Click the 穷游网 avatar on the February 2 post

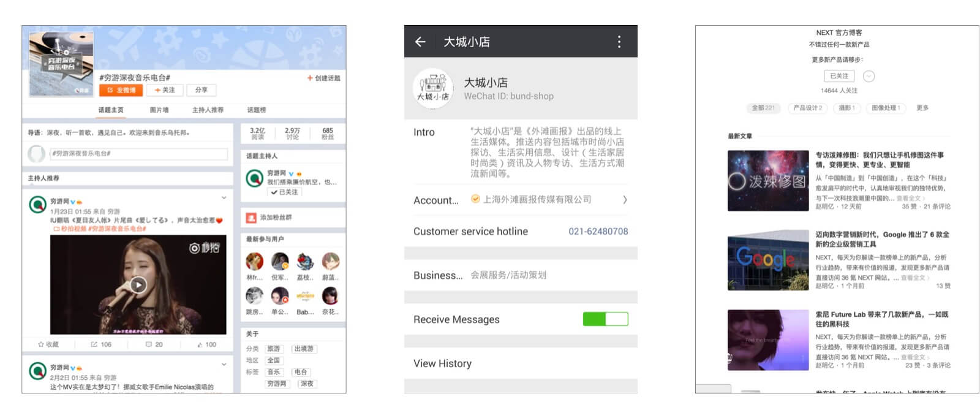pyautogui.click(x=38, y=370)
